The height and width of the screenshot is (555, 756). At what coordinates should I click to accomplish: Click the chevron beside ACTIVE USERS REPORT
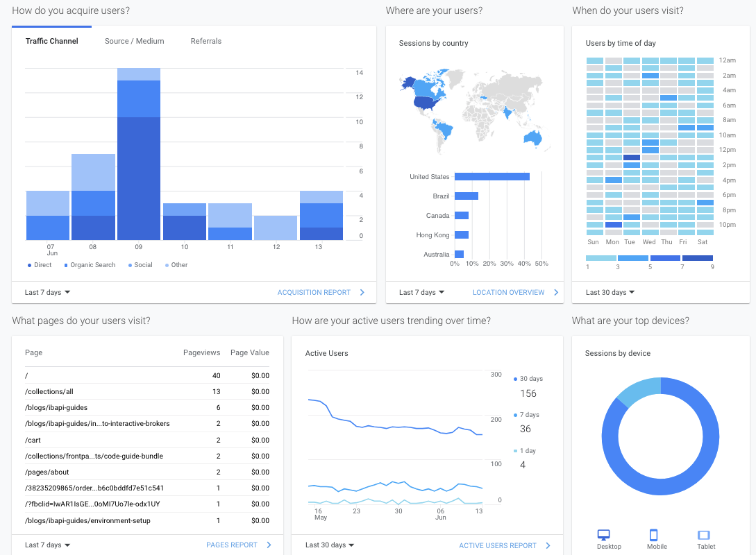(x=547, y=545)
